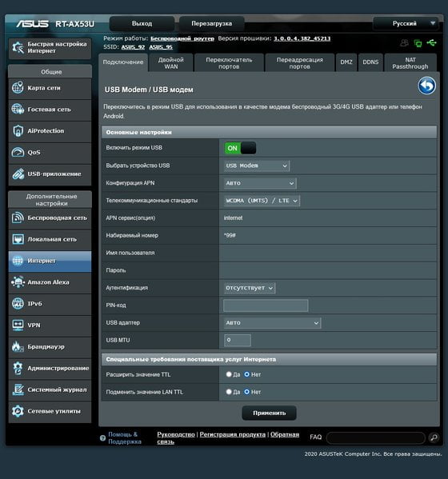This screenshot has width=448, height=479.
Task: Switch to the DDNS tab
Action: point(370,62)
